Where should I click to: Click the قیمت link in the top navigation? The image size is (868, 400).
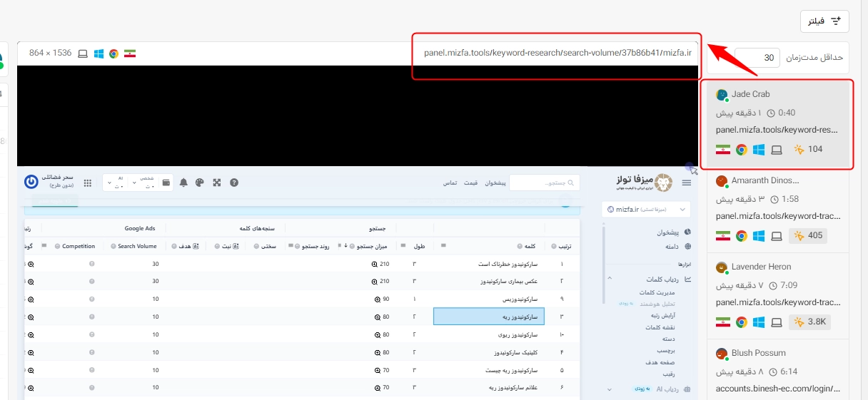click(x=471, y=183)
